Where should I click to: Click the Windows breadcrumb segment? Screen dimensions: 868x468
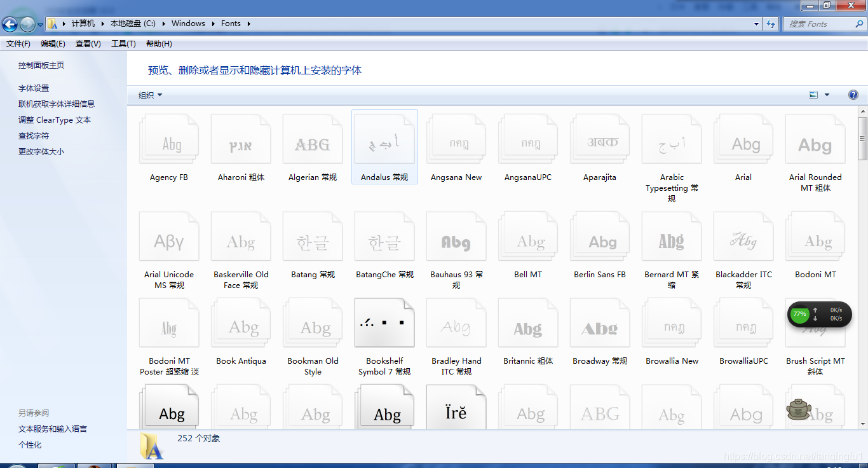pos(188,24)
